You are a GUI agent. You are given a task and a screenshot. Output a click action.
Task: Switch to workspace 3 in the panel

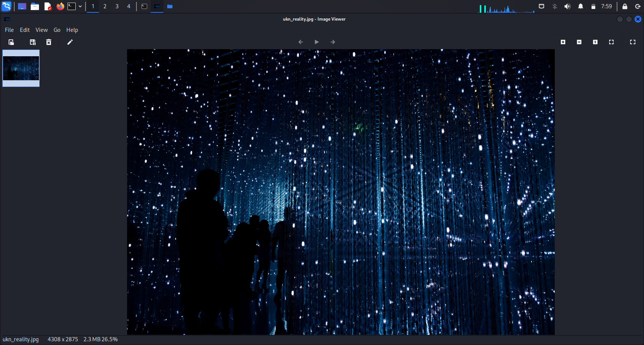(x=117, y=6)
